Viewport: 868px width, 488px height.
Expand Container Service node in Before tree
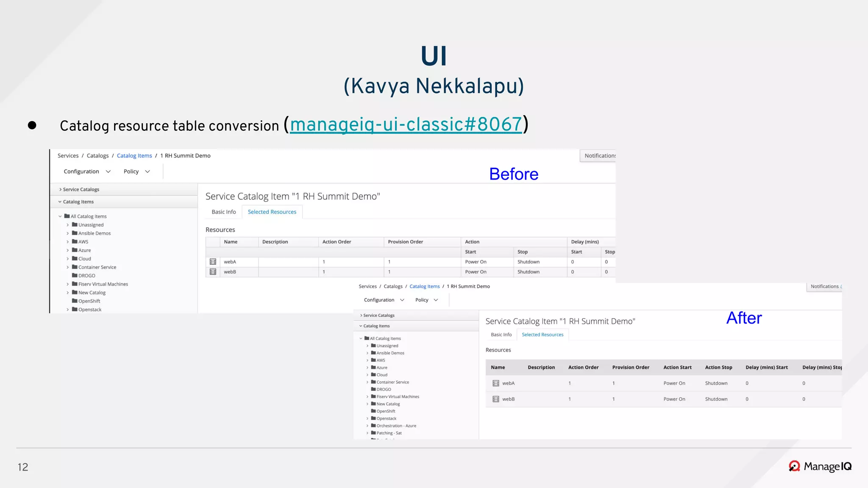[x=67, y=267]
